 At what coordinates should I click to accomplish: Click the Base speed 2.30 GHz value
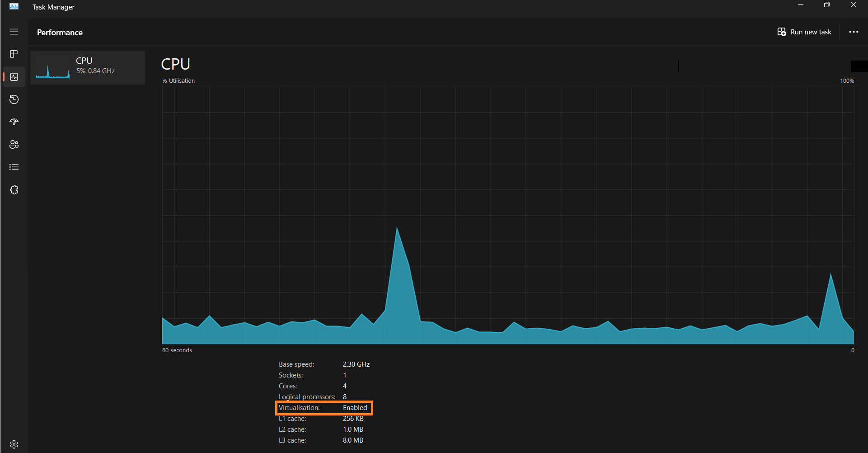[x=356, y=364]
